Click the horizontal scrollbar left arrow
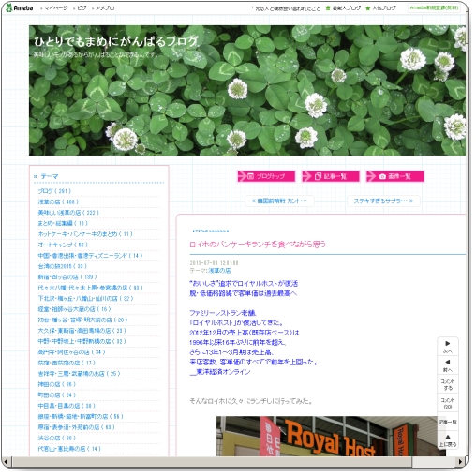The height and width of the screenshot is (476, 476). pos(7,461)
